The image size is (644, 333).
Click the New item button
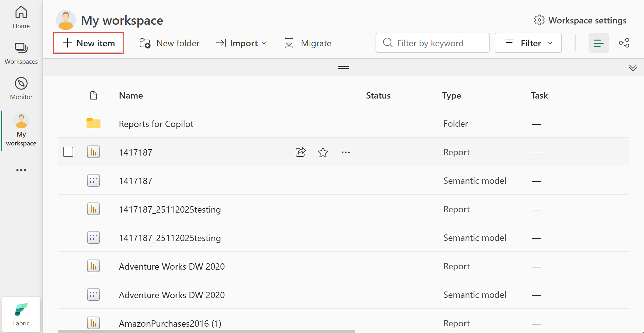pyautogui.click(x=88, y=43)
